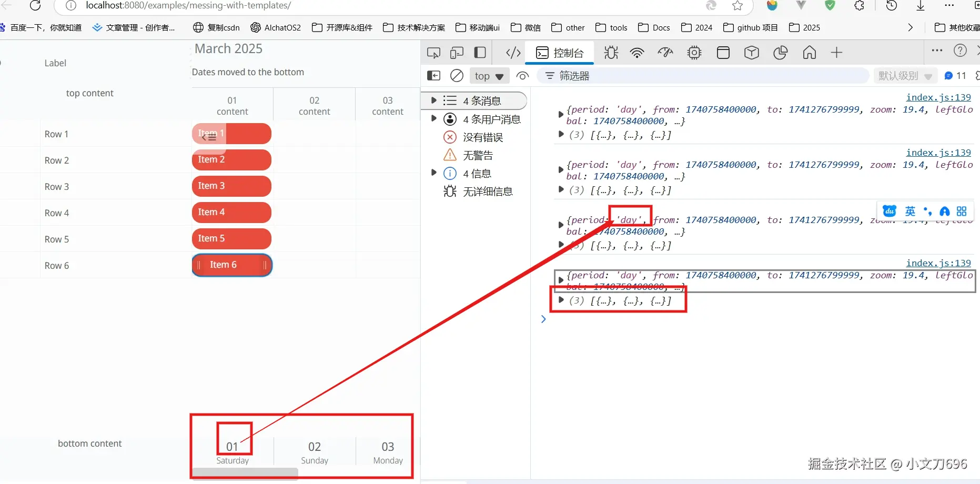Open the browser downloads panel
Viewport: 980px width, 484px height.
click(x=921, y=5)
